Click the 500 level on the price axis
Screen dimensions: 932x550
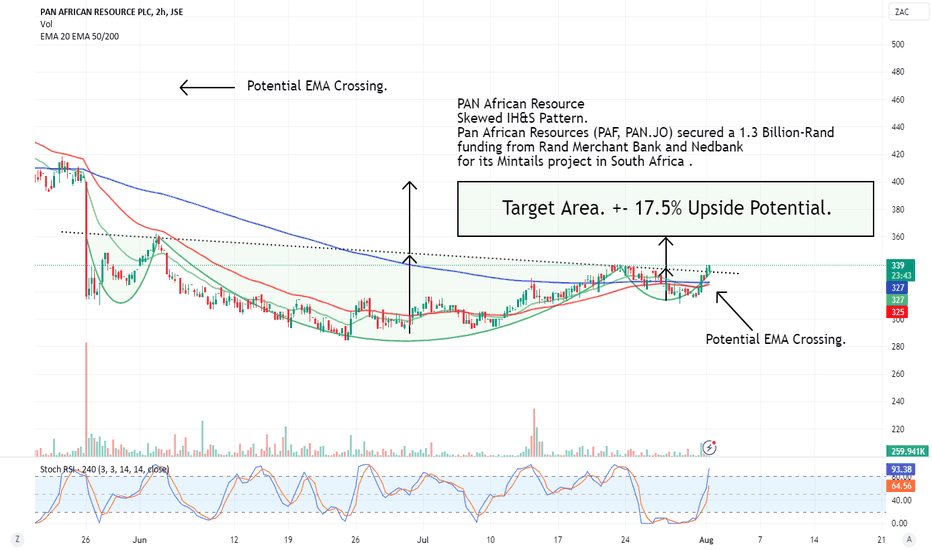coord(898,45)
